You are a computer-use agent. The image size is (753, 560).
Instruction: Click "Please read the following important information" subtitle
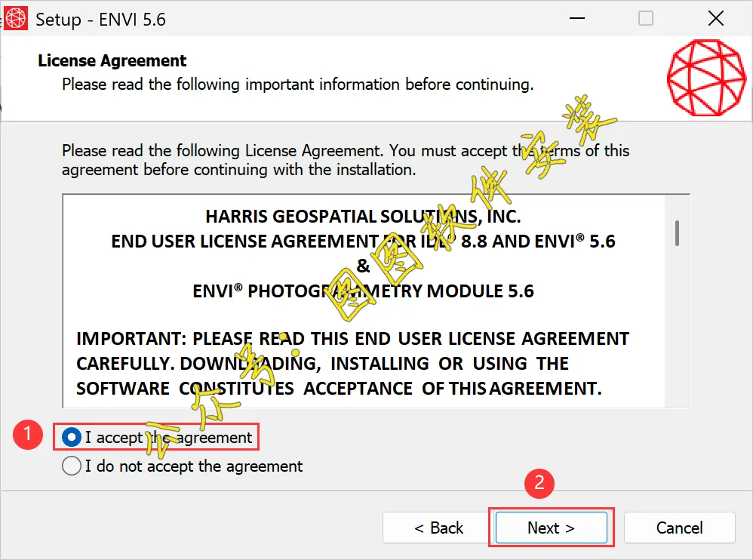298,85
